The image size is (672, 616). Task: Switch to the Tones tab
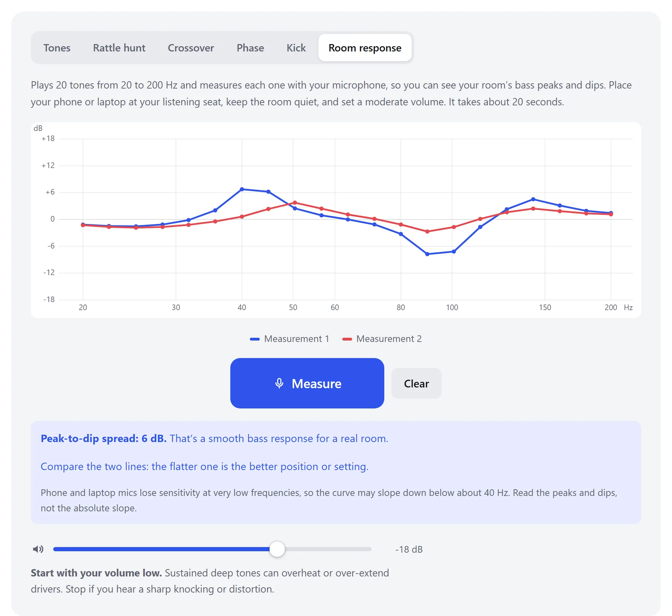[x=57, y=48]
